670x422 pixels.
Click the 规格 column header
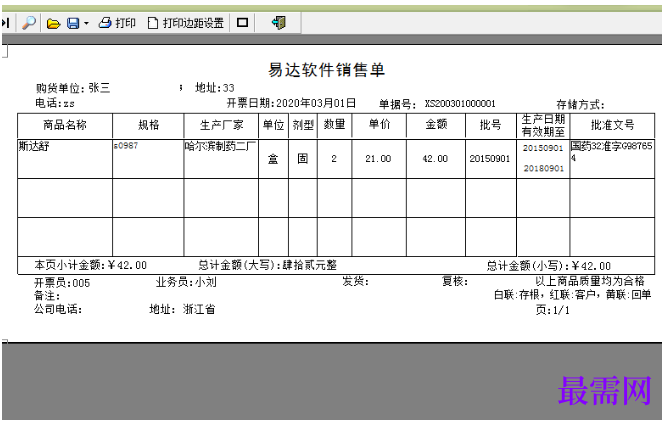148,125
